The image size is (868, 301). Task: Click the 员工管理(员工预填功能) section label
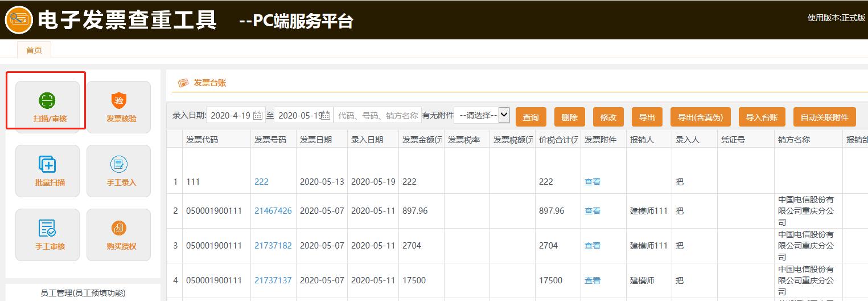(x=83, y=293)
